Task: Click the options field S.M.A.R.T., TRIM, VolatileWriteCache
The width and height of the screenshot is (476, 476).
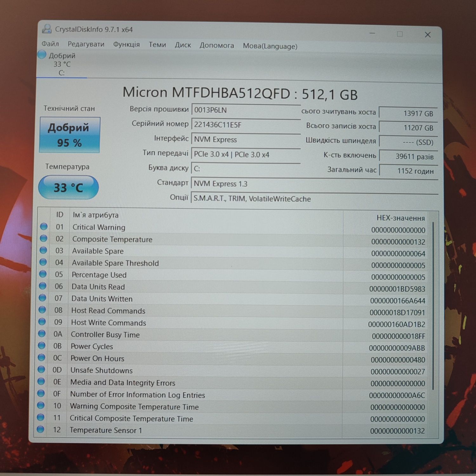Action: pyautogui.click(x=314, y=199)
